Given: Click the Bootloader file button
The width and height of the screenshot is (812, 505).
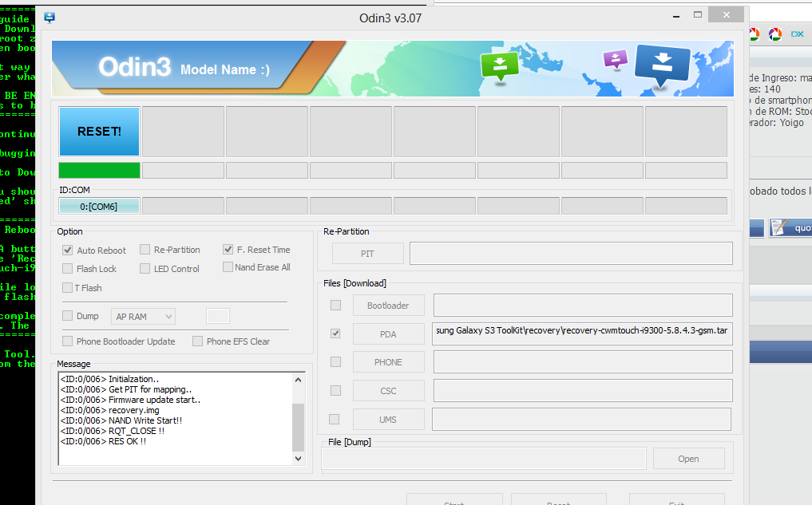Looking at the screenshot, I should pos(388,306).
